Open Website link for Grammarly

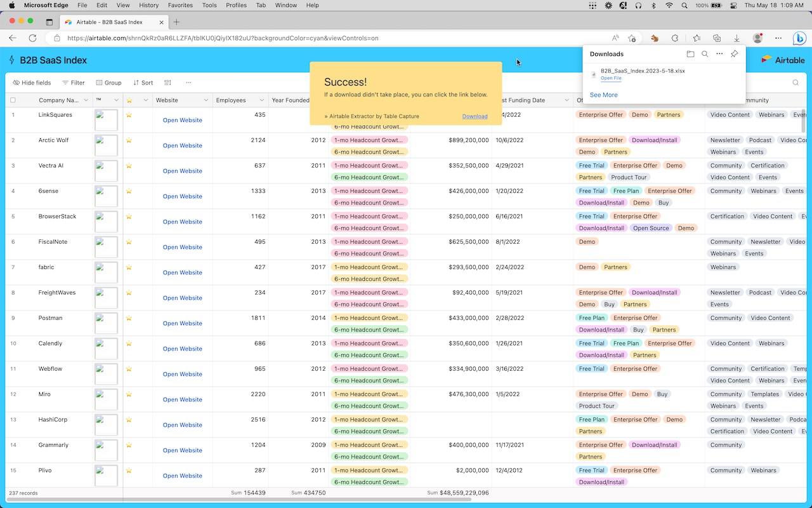point(183,450)
